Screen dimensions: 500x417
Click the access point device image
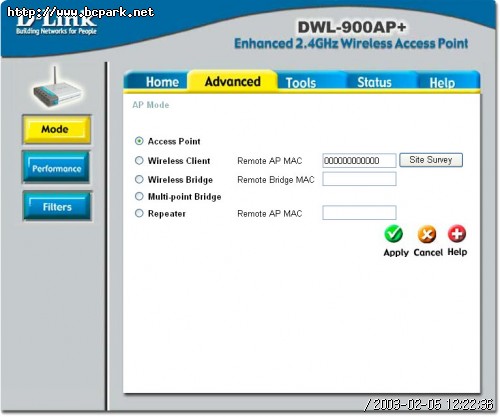click(x=57, y=88)
